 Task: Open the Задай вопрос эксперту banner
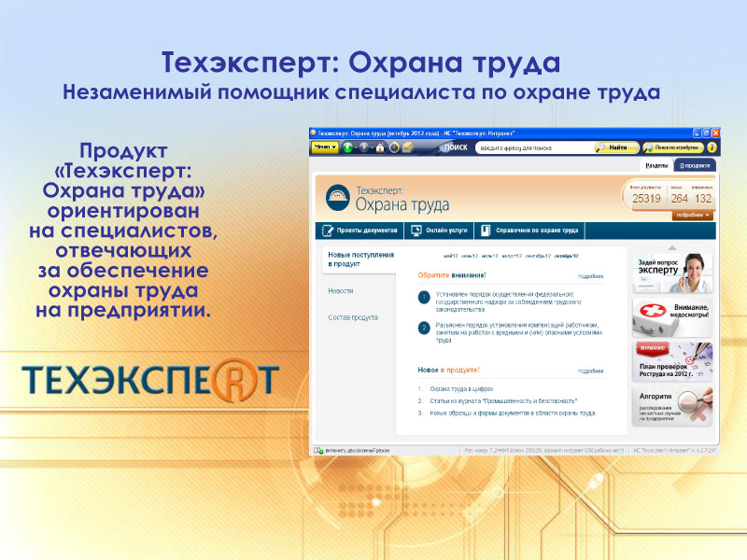coord(672,273)
